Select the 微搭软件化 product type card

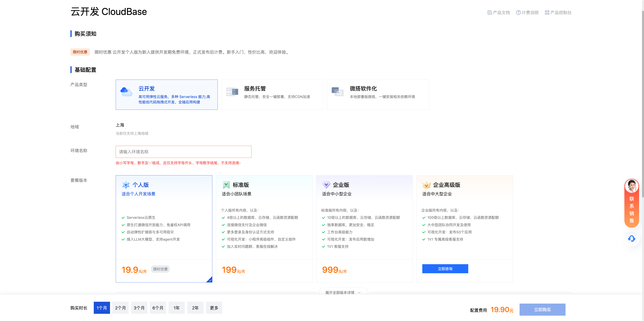[x=378, y=95]
